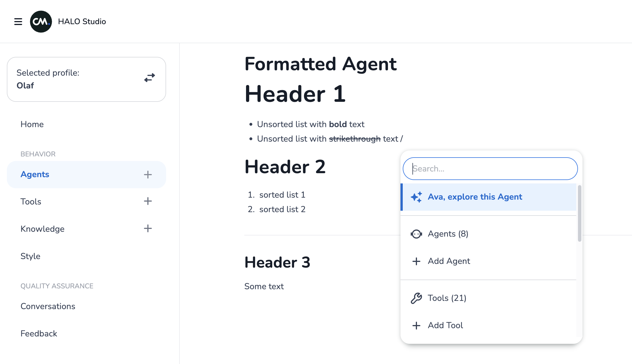This screenshot has height=364, width=632.
Task: Click the switch profile arrows icon
Action: point(150,78)
